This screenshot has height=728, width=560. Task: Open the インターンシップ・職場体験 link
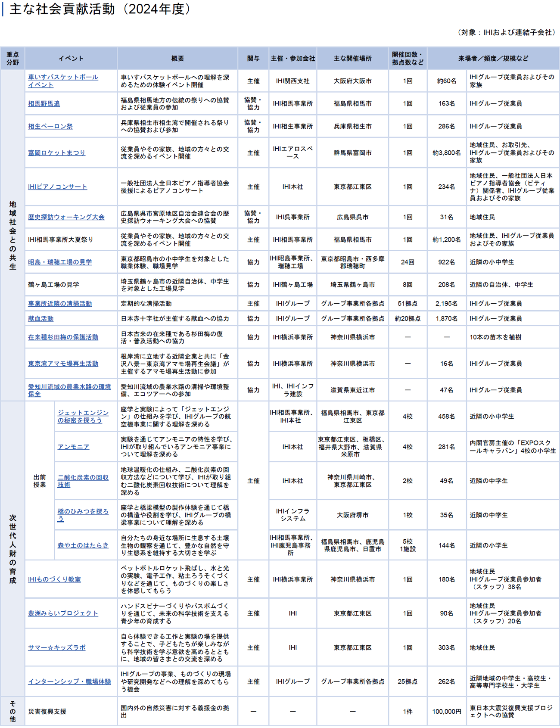[69, 681]
